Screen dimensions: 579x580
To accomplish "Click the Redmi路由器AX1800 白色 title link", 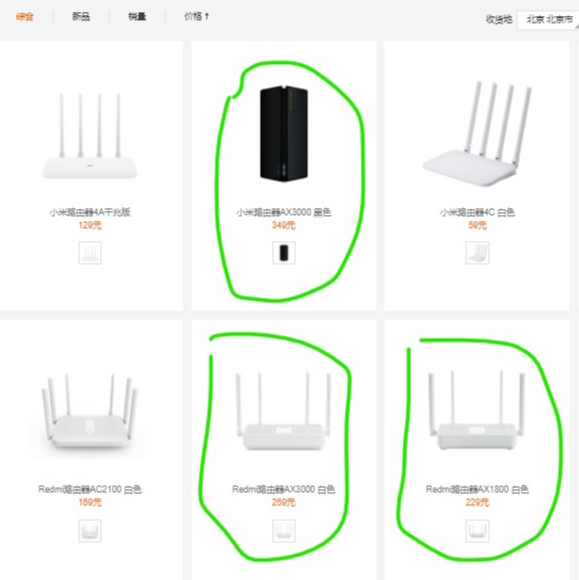I will coord(477,489).
